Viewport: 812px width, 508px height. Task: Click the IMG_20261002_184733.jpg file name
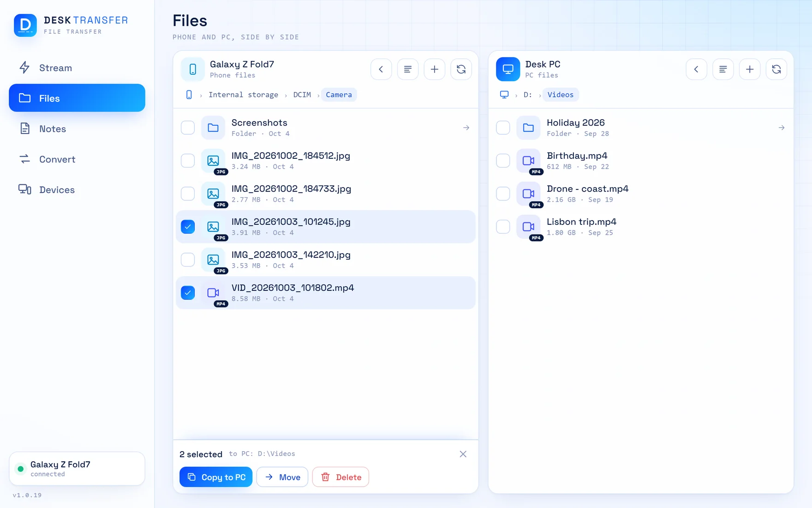coord(292,189)
